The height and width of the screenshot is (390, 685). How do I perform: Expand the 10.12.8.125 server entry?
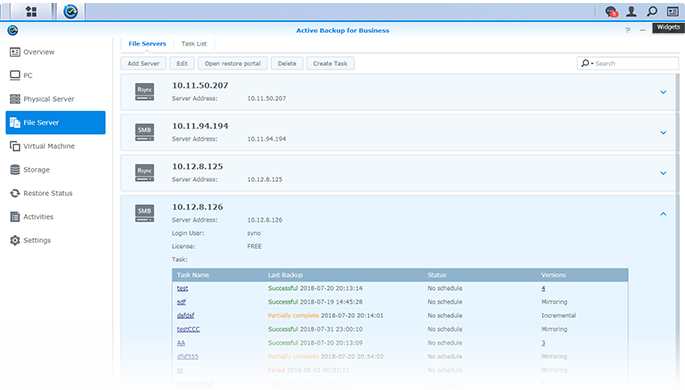[663, 173]
